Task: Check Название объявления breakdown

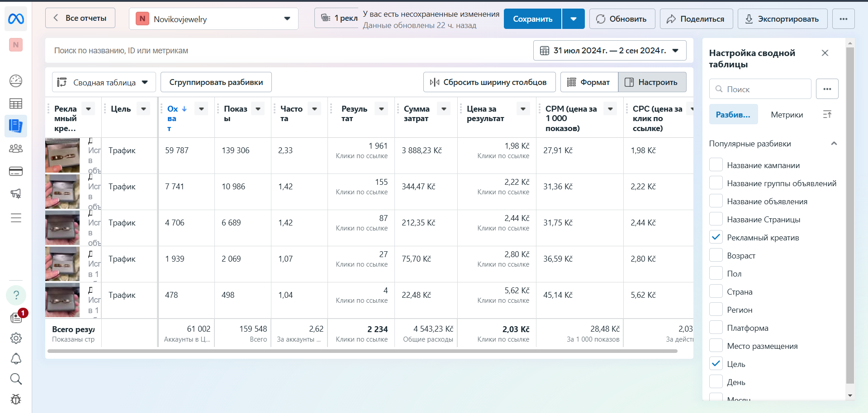Action: tap(716, 201)
